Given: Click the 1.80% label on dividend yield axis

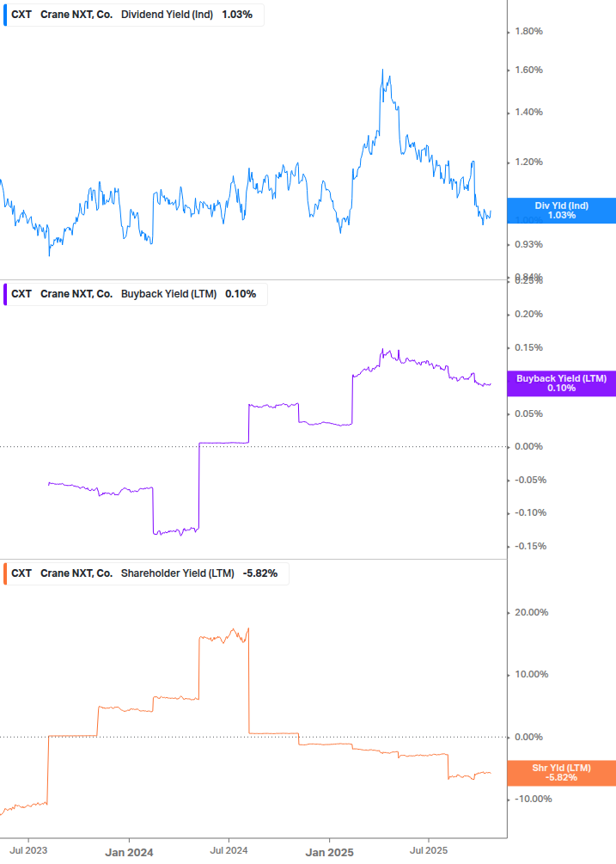Looking at the screenshot, I should pos(528,32).
